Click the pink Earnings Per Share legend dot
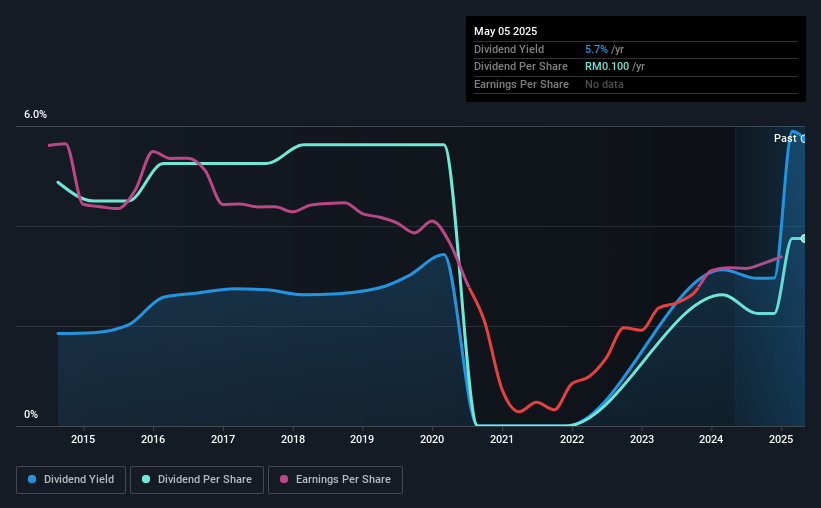Viewport: 821px width, 508px height. click(284, 479)
